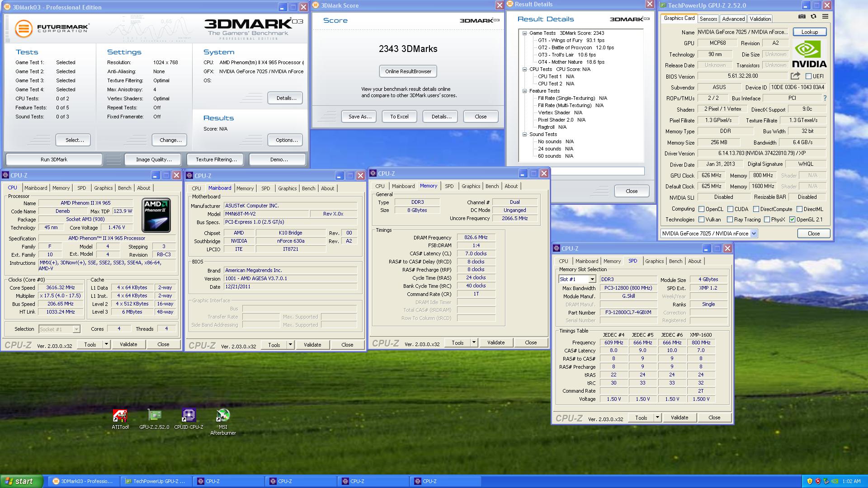Click the GPU-Z refresh icon
Image resolution: width=868 pixels, height=488 pixels.
click(813, 16)
